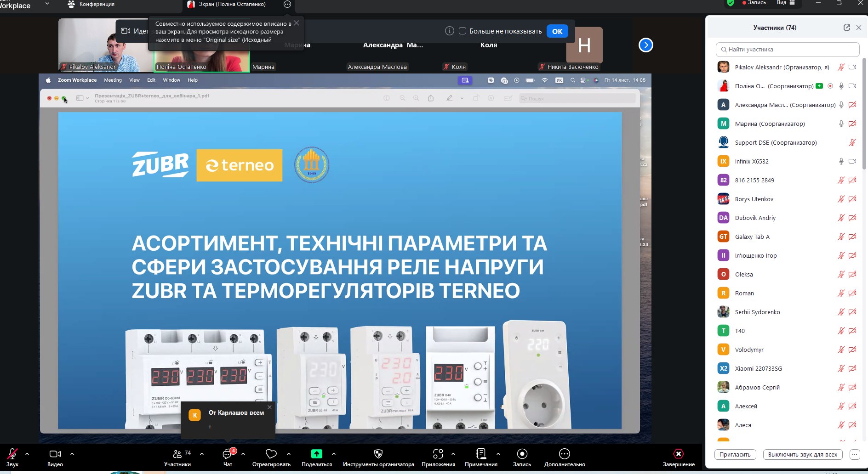The height and width of the screenshot is (474, 868).
Task: Expand the Participants options arrow
Action: [x=202, y=454]
